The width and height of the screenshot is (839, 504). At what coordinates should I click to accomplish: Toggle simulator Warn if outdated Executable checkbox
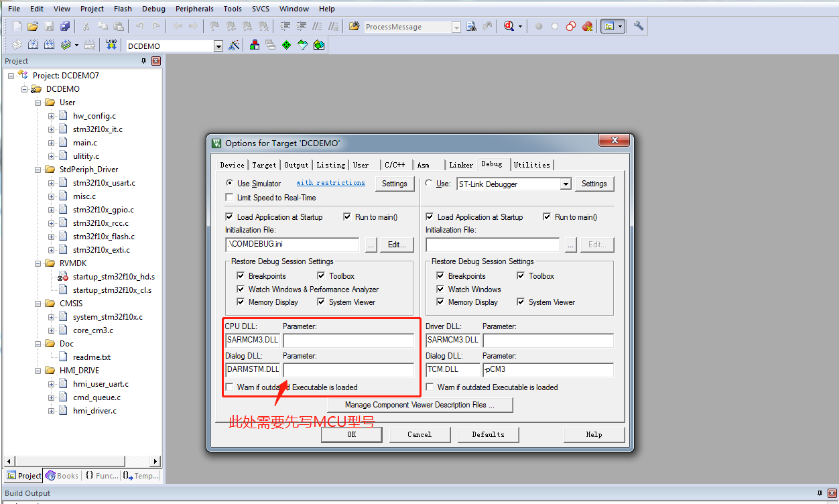(230, 387)
